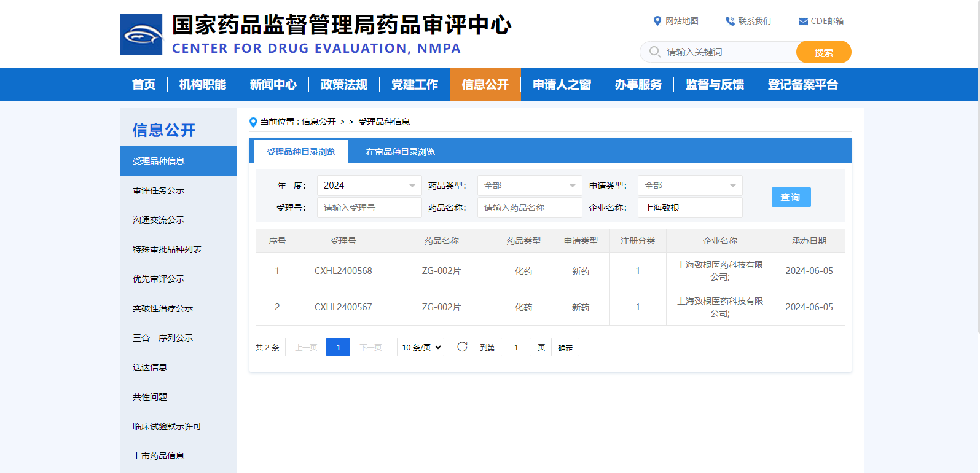Screen dimensions: 980x473
Task: Click the current location pin icon
Action: click(x=253, y=122)
